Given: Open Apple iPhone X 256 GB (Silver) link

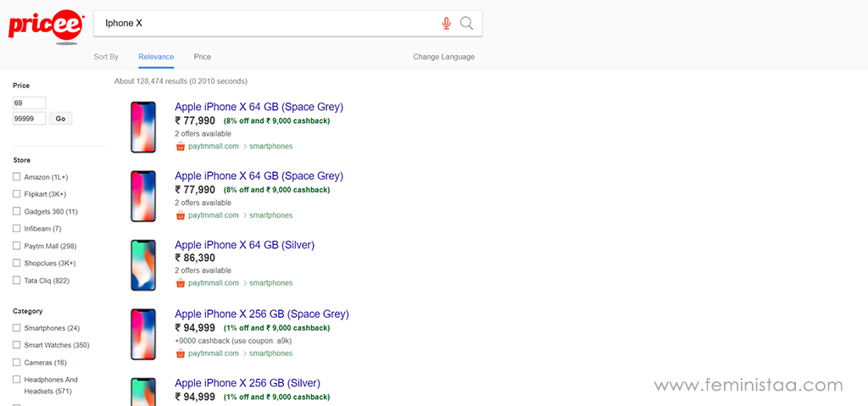Looking at the screenshot, I should 248,383.
